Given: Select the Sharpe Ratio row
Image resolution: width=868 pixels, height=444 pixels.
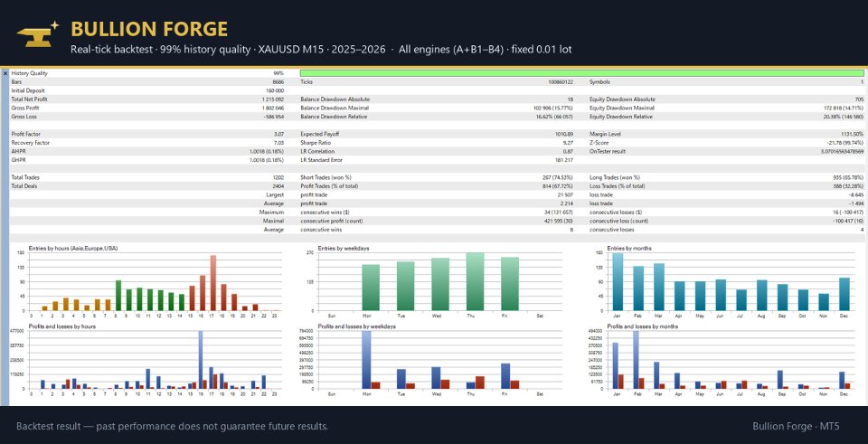Looking at the screenshot, I should [x=437, y=143].
